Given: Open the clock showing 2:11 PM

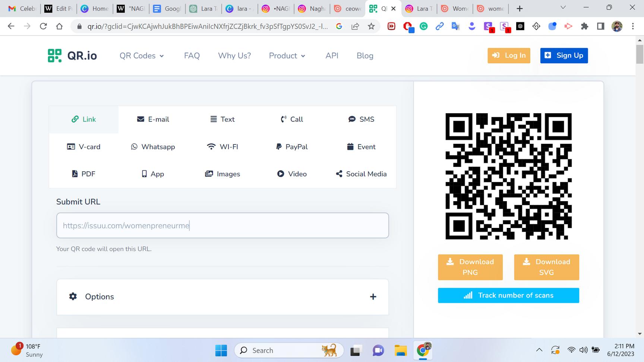Looking at the screenshot, I should 621,350.
